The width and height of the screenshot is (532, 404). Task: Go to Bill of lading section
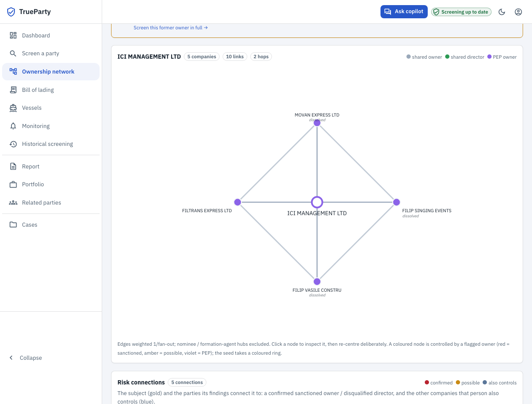coord(51,90)
